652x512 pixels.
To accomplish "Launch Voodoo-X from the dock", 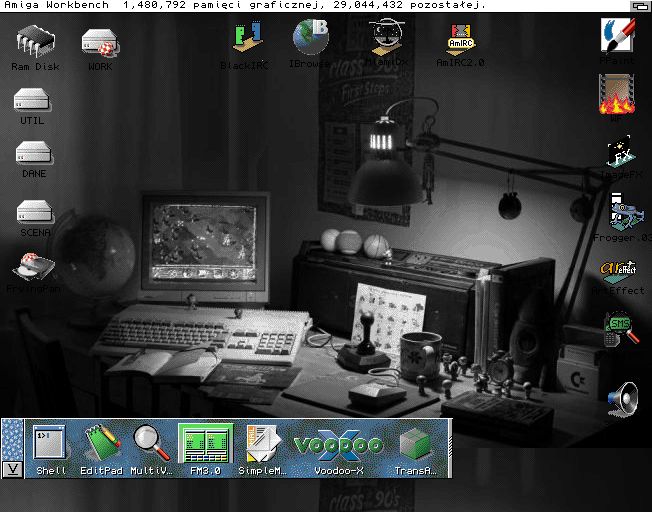I will pyautogui.click(x=338, y=445).
